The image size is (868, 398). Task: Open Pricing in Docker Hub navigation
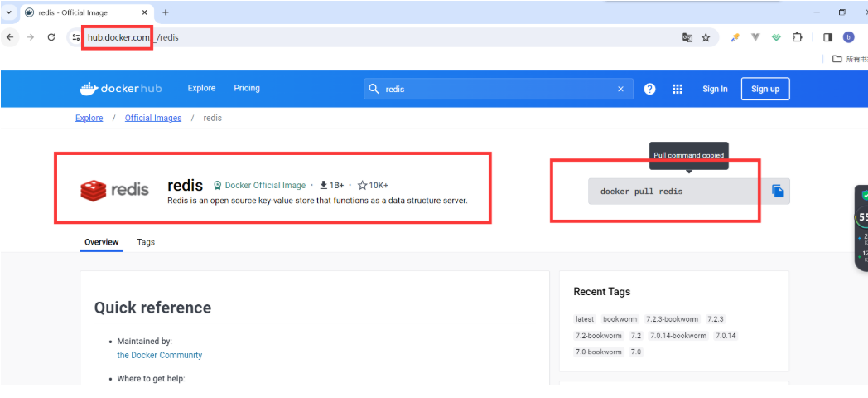[246, 88]
